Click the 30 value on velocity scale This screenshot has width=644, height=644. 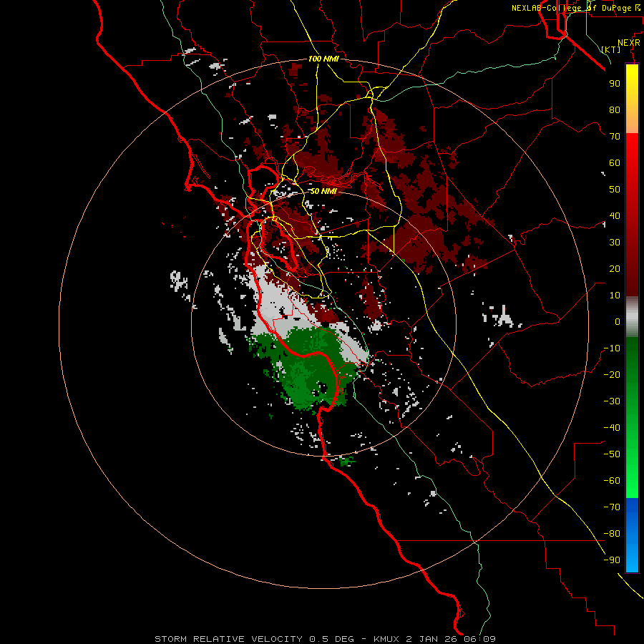pyautogui.click(x=615, y=243)
